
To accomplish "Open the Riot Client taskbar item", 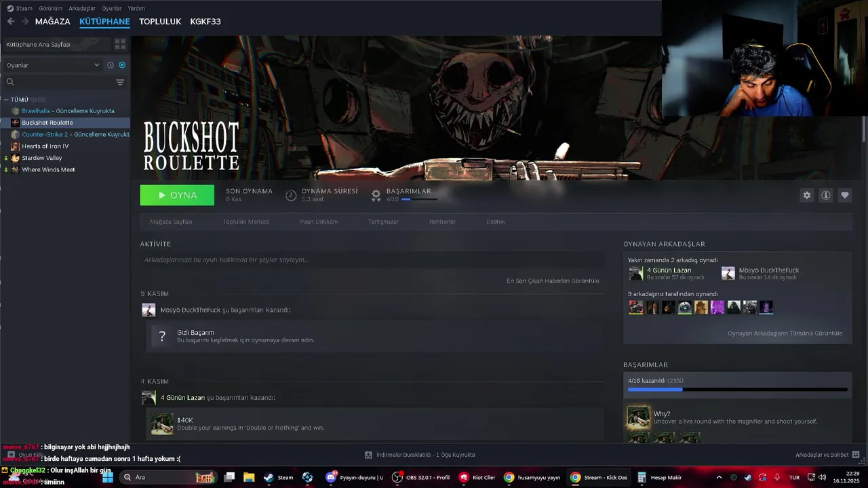I will [477, 477].
